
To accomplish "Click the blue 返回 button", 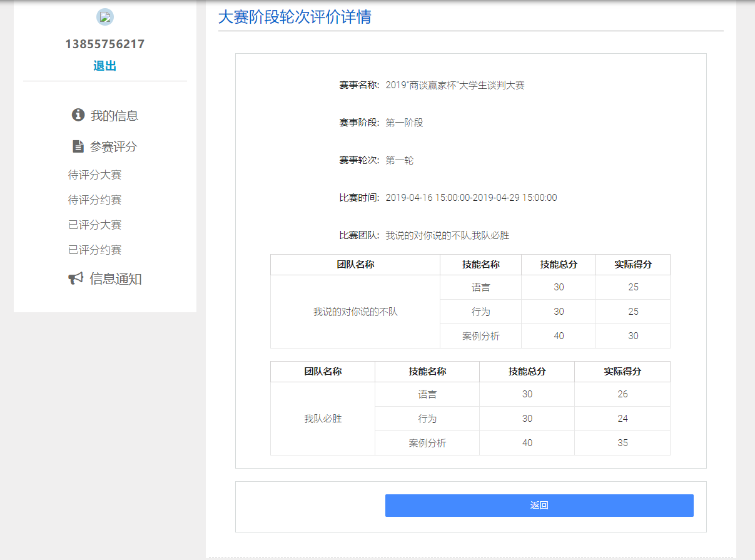I will tap(539, 506).
